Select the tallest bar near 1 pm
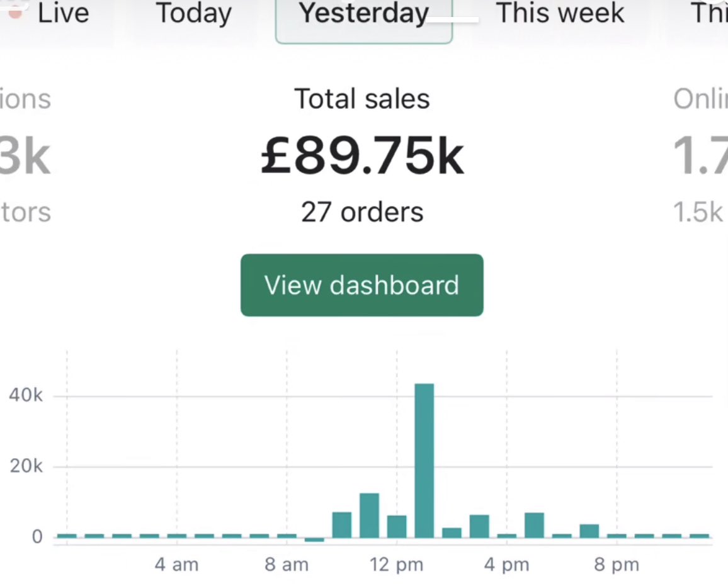728x584 pixels. [x=424, y=461]
